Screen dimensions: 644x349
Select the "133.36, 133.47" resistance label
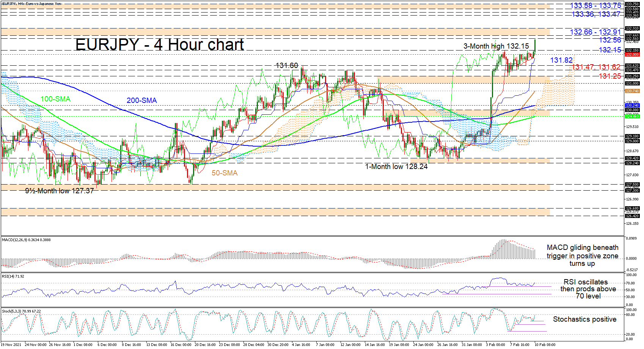596,14
